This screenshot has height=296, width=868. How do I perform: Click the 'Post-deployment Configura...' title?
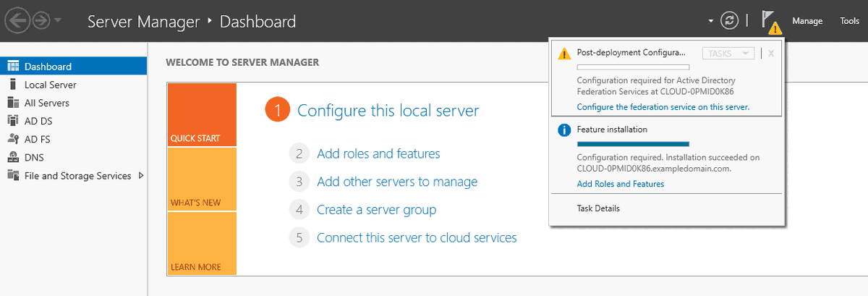[x=631, y=54]
